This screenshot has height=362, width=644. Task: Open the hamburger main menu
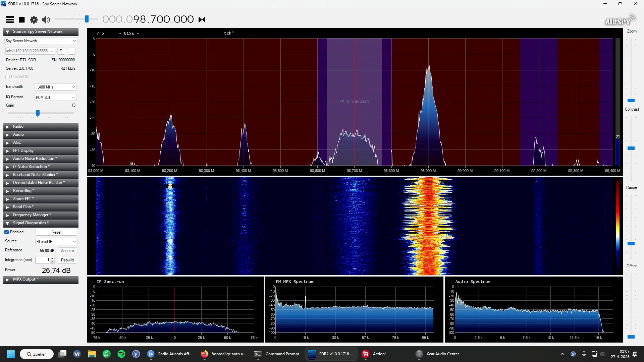(x=10, y=20)
